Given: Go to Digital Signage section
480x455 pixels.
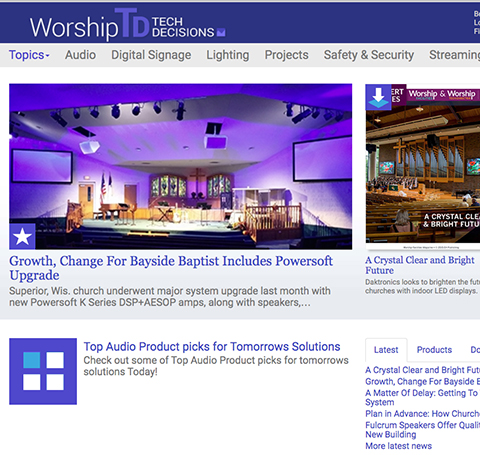Looking at the screenshot, I should pos(151,55).
